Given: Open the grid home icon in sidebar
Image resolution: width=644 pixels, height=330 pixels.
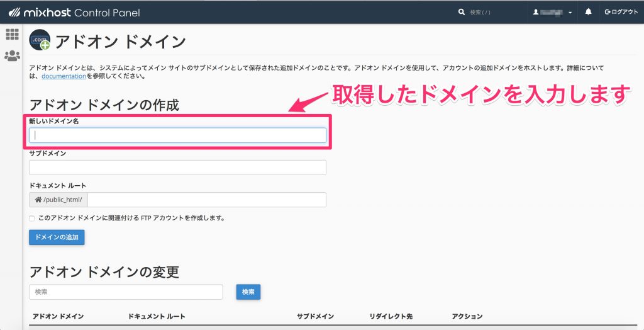Looking at the screenshot, I should pyautogui.click(x=11, y=35).
